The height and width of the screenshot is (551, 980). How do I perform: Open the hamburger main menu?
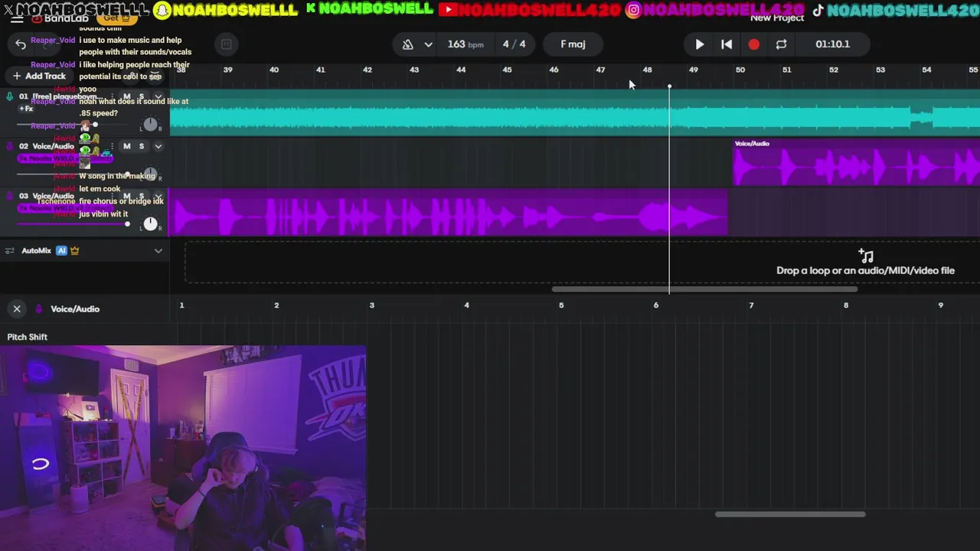(x=17, y=18)
